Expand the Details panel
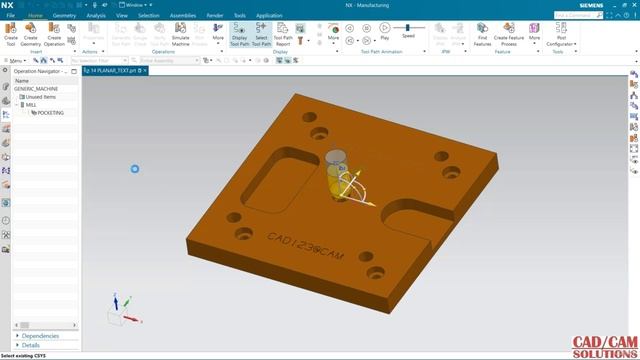 tap(31, 345)
